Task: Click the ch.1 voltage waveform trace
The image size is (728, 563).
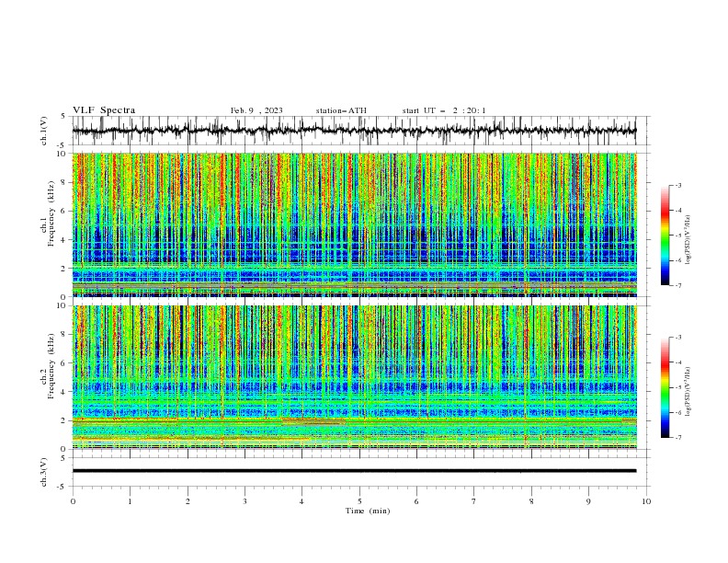Action: click(x=354, y=131)
